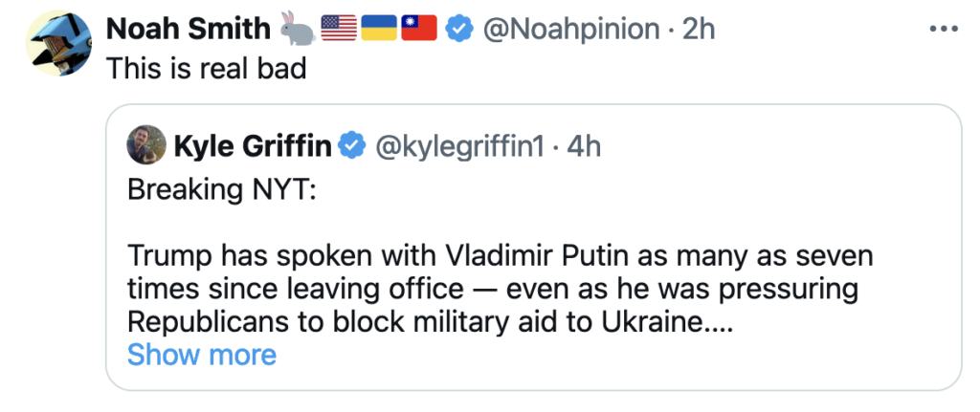Image resolution: width=980 pixels, height=412 pixels.
Task: Click the 2h timestamp
Action: point(699,29)
